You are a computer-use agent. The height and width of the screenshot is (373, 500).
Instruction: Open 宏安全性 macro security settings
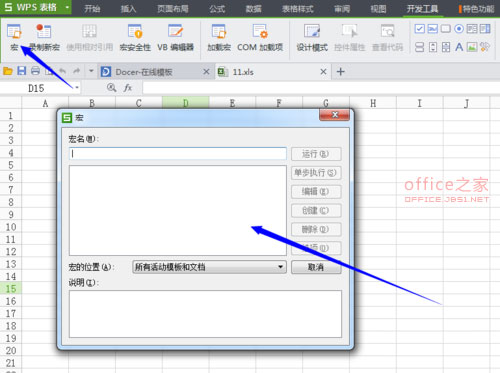tap(135, 38)
